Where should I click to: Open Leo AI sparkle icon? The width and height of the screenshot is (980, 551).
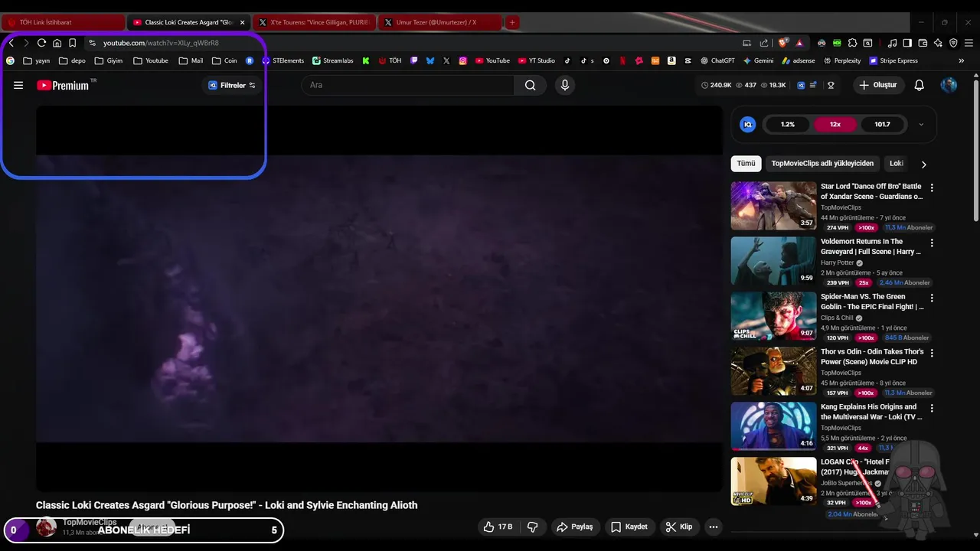pos(938,43)
